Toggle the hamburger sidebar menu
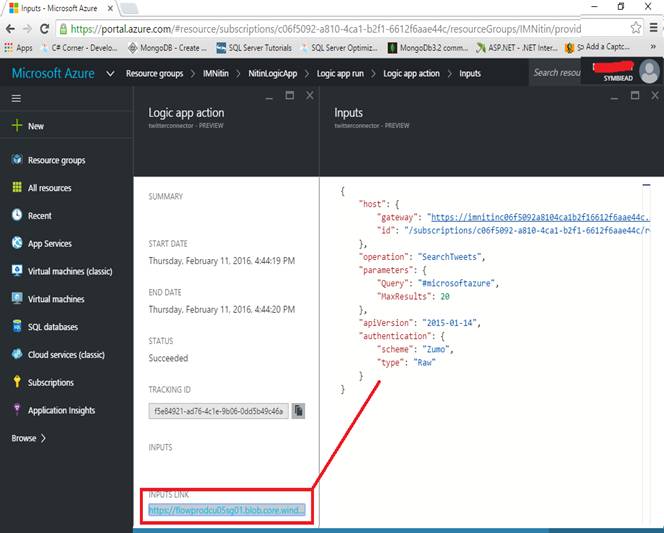The image size is (664, 533). [17, 99]
